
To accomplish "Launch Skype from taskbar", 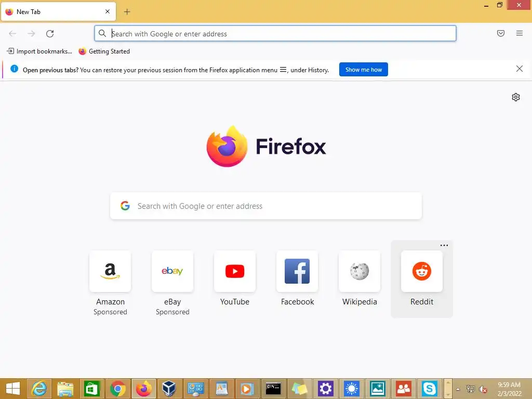I will pyautogui.click(x=430, y=389).
